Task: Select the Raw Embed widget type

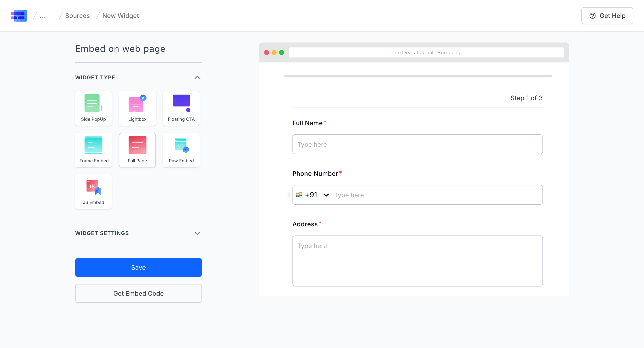Action: 181,150
